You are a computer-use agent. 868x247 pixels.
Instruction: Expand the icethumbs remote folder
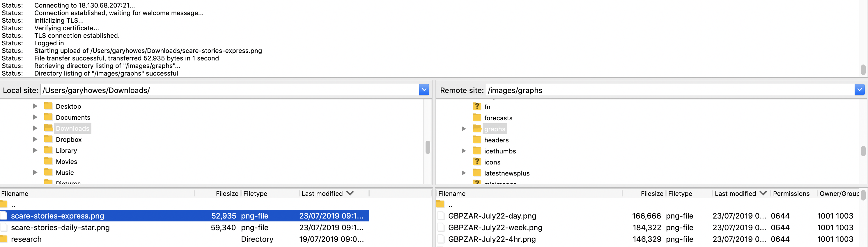click(464, 151)
